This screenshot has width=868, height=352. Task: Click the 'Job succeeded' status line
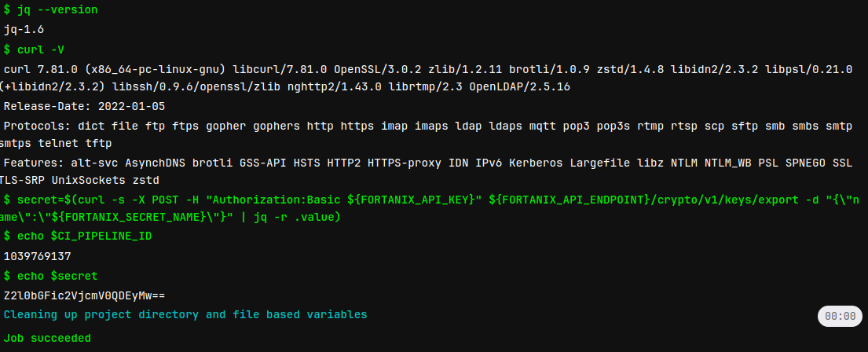[48, 338]
